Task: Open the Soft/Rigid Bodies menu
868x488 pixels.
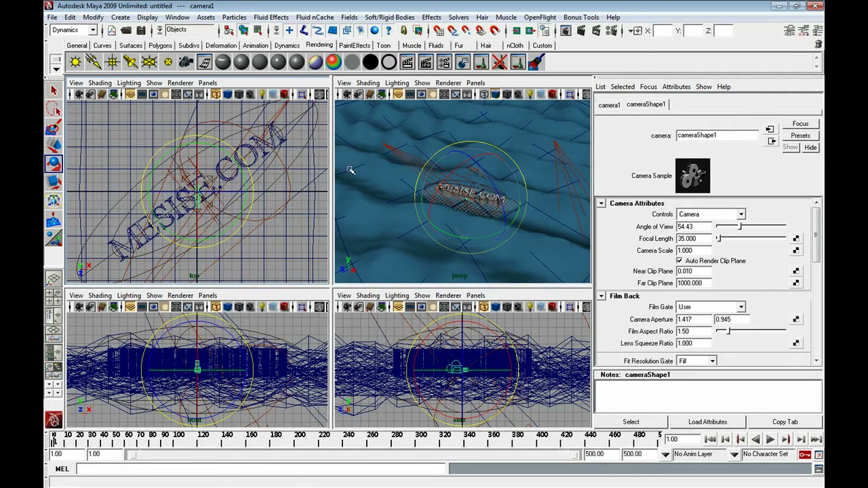Action: tap(389, 17)
